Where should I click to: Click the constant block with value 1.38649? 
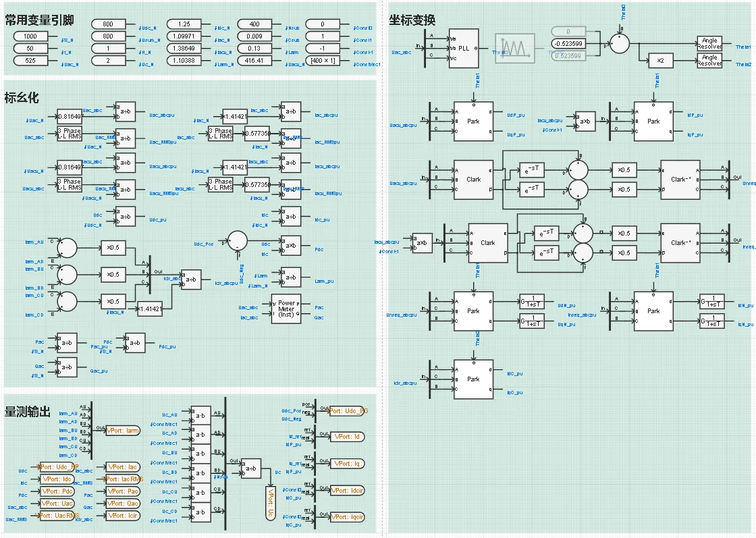(x=184, y=49)
